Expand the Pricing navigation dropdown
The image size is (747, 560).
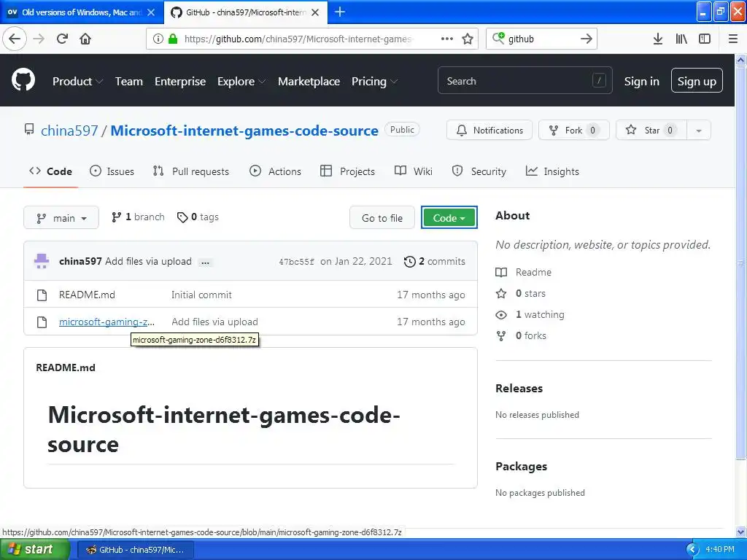click(374, 82)
